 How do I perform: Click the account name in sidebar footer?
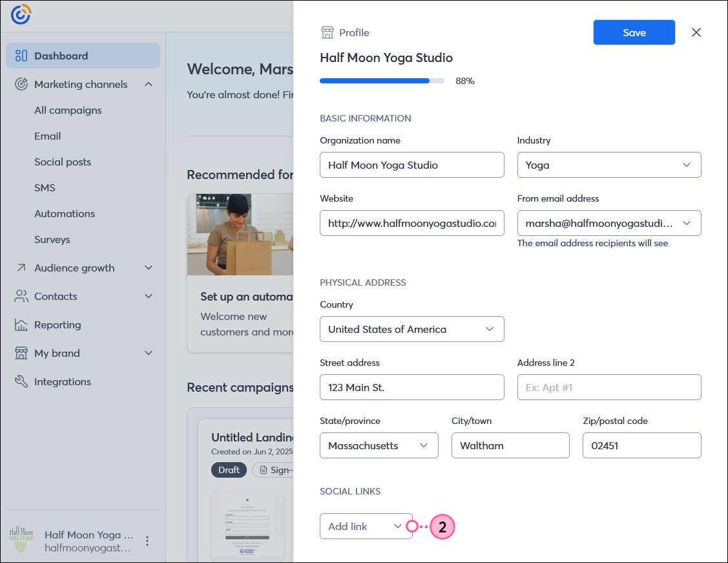(89, 535)
